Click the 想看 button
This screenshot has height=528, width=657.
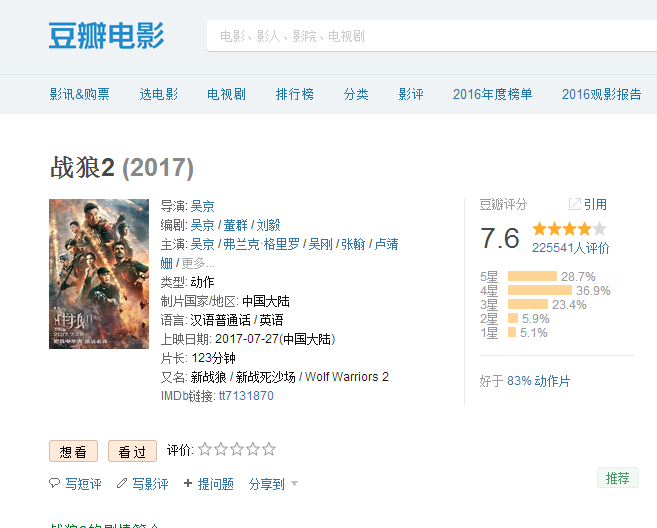point(73,451)
